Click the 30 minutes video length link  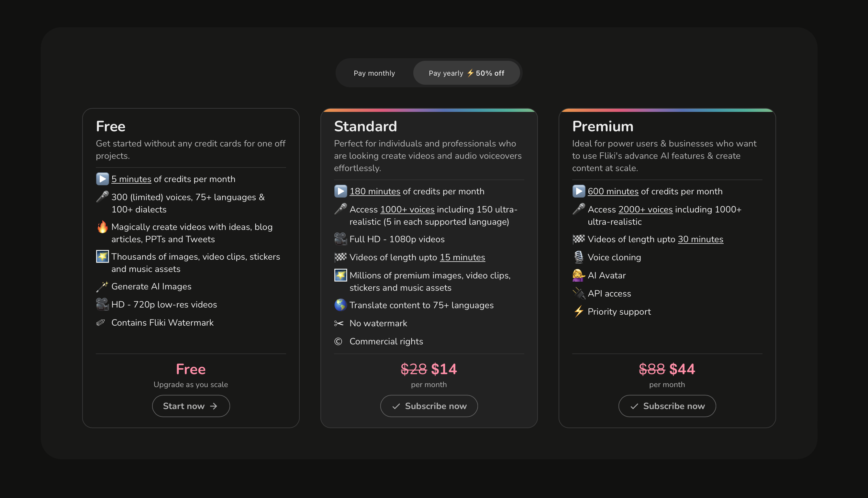pyautogui.click(x=700, y=239)
